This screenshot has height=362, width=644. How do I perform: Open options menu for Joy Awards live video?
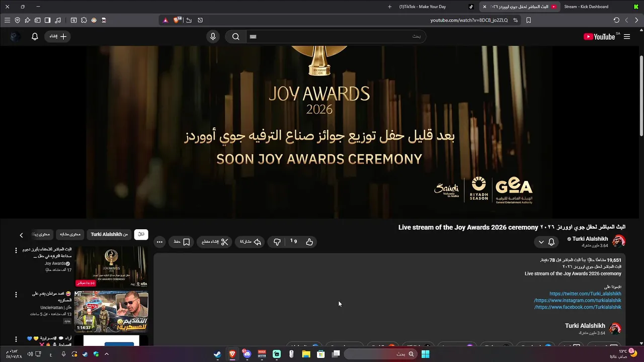16,250
